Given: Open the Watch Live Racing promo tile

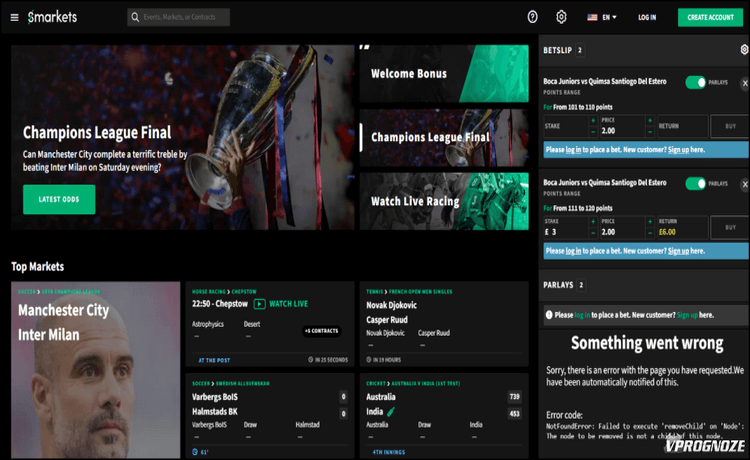Looking at the screenshot, I should [x=444, y=201].
